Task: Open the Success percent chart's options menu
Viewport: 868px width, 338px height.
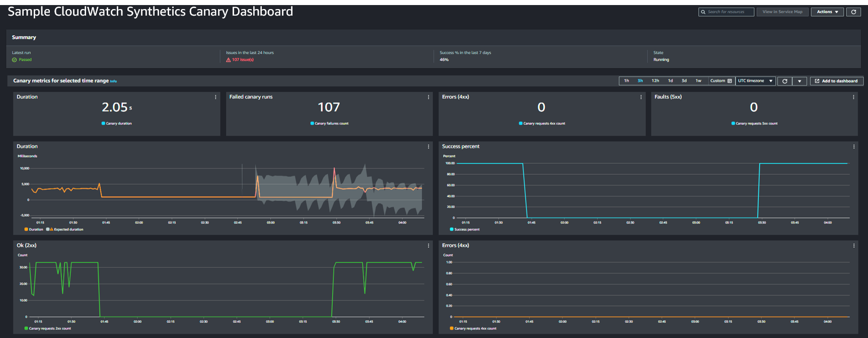Action: (854, 147)
